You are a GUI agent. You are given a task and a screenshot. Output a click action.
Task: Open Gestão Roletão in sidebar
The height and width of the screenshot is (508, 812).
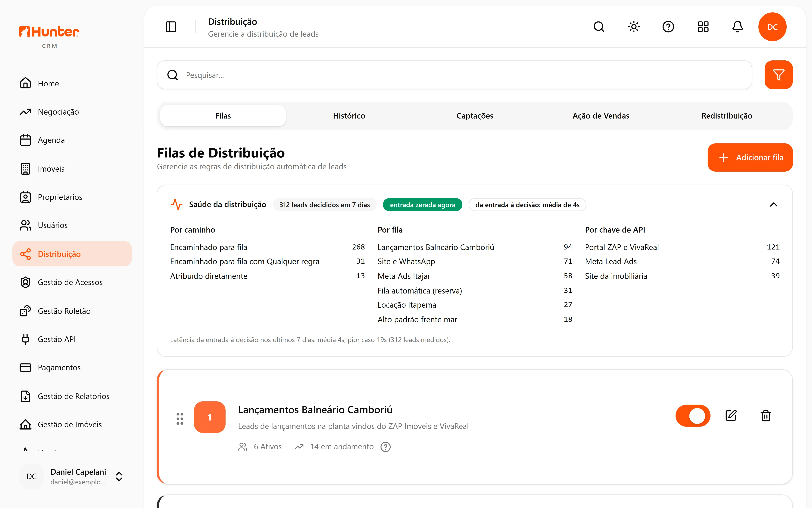click(72, 311)
